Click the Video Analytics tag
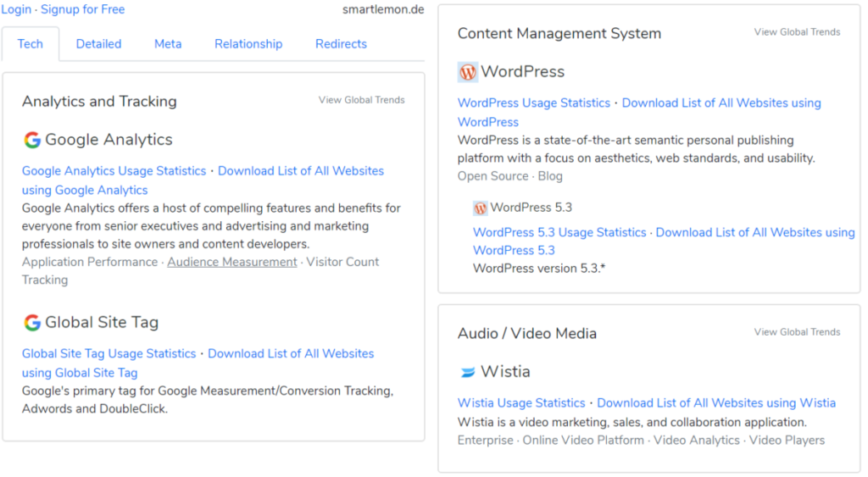This screenshot has width=868, height=477. coord(697,441)
